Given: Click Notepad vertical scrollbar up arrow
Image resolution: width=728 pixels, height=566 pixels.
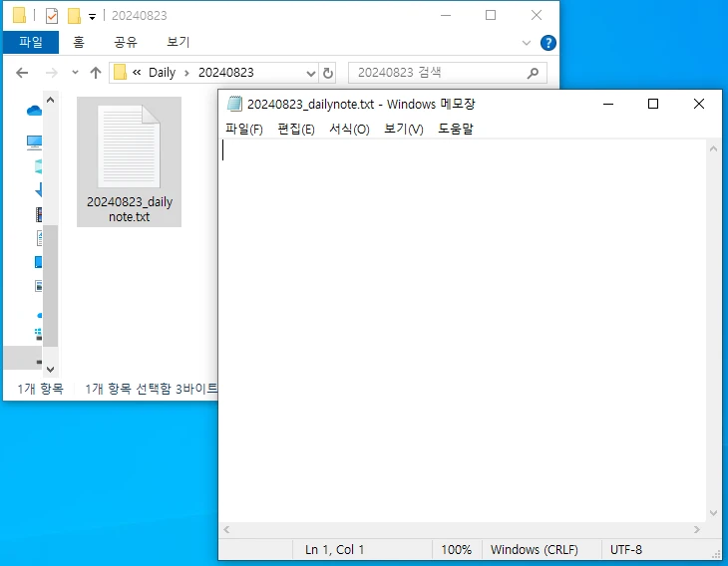Looking at the screenshot, I should [x=714, y=148].
